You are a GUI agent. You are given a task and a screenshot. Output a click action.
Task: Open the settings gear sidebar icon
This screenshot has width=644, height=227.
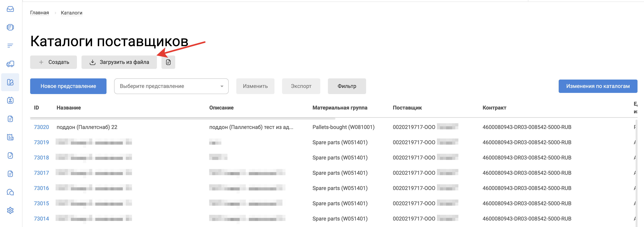pyautogui.click(x=10, y=210)
